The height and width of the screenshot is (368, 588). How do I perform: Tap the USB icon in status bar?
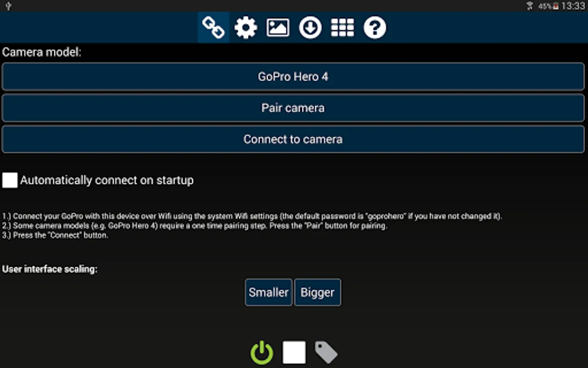[x=8, y=6]
